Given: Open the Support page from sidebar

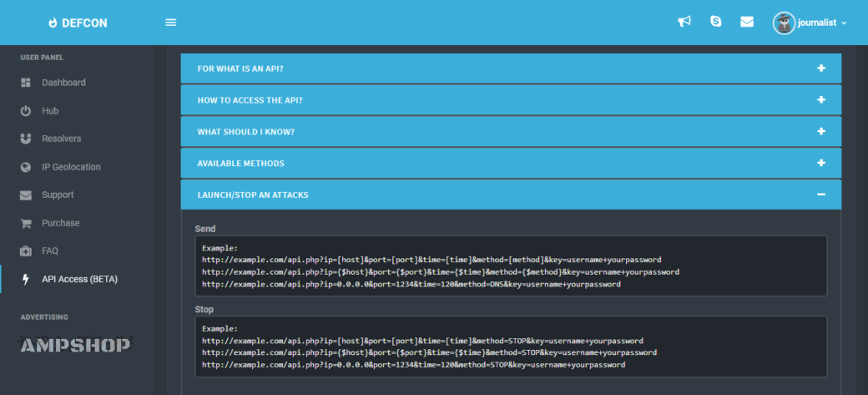Looking at the screenshot, I should (58, 195).
